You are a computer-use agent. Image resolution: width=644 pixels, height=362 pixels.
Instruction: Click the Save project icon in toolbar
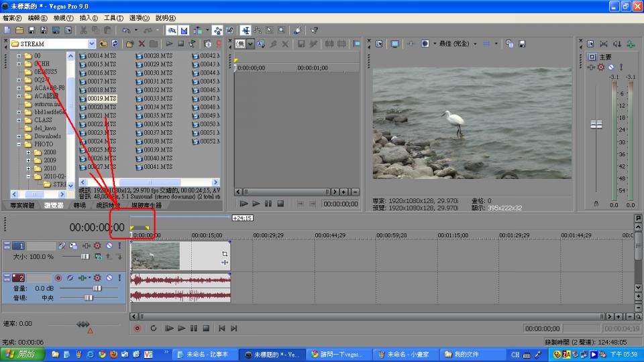(x=32, y=30)
